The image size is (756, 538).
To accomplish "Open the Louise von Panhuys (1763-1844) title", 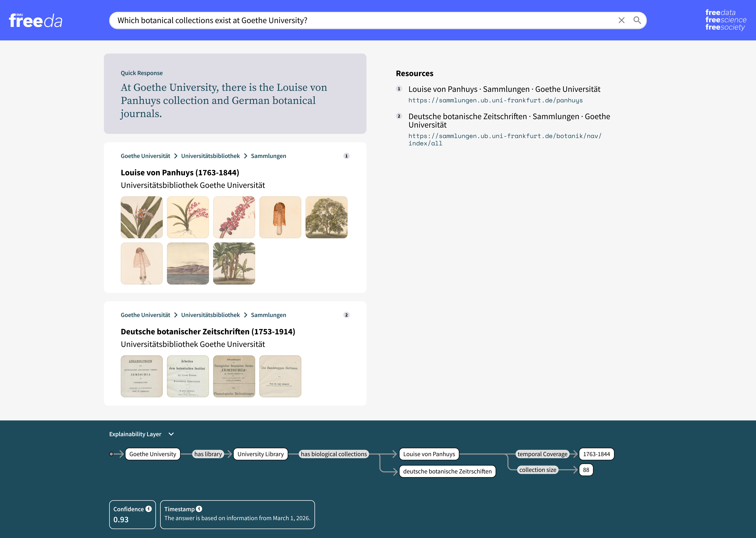I will click(180, 173).
